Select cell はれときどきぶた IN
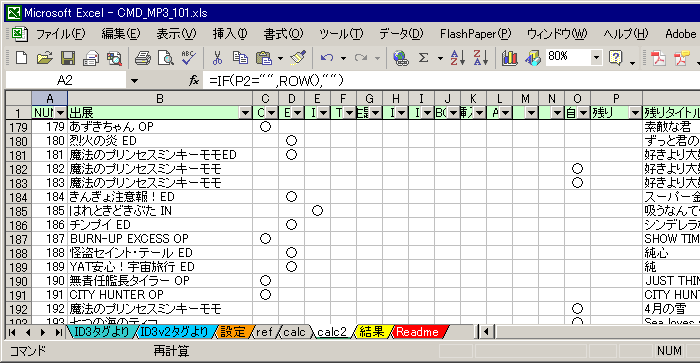The height and width of the screenshot is (363, 700). pyautogui.click(x=160, y=211)
